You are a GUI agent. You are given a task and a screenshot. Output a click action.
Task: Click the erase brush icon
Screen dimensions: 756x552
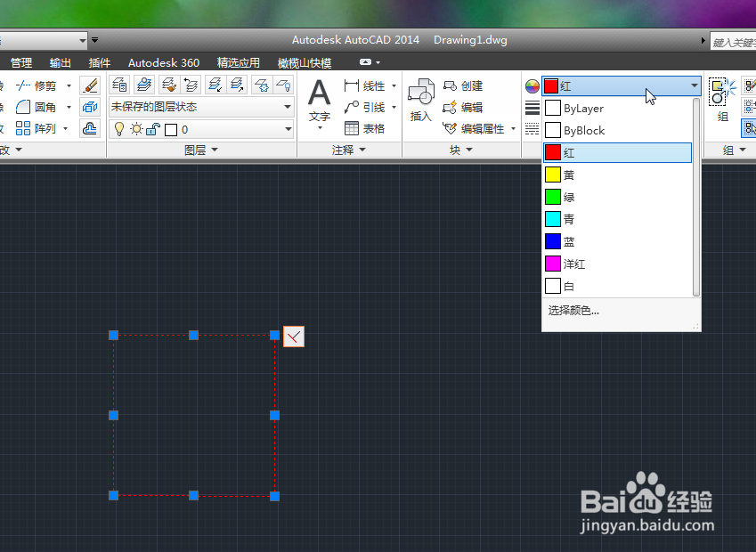[x=90, y=85]
